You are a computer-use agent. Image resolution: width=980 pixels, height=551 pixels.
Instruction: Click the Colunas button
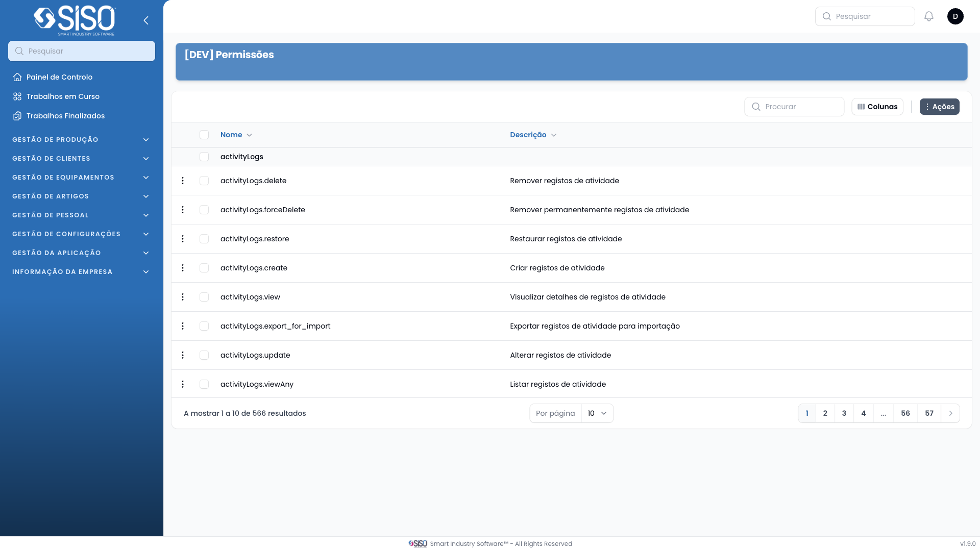pyautogui.click(x=877, y=107)
